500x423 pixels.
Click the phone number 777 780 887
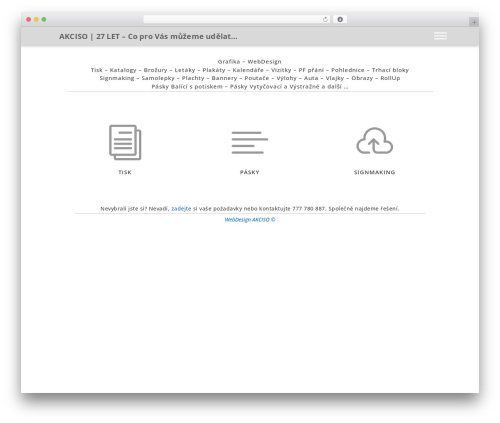[x=308, y=209]
